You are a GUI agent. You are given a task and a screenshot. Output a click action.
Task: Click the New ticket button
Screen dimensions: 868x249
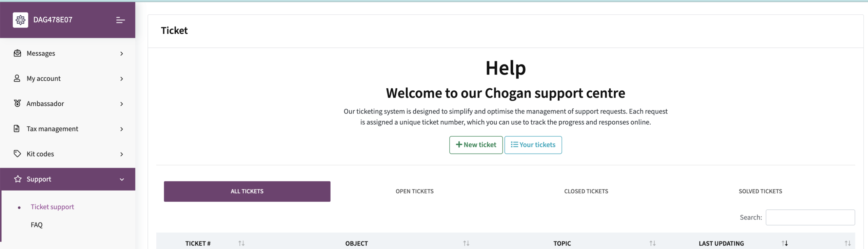pos(476,145)
